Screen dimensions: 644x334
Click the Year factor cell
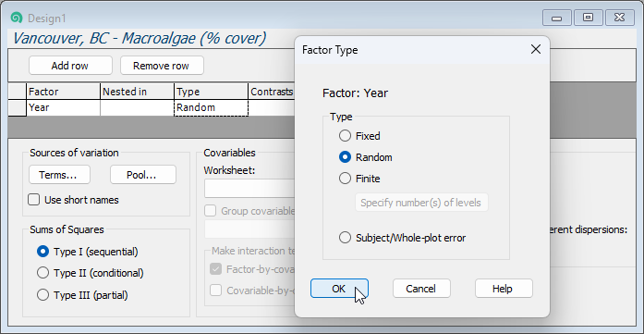click(63, 107)
